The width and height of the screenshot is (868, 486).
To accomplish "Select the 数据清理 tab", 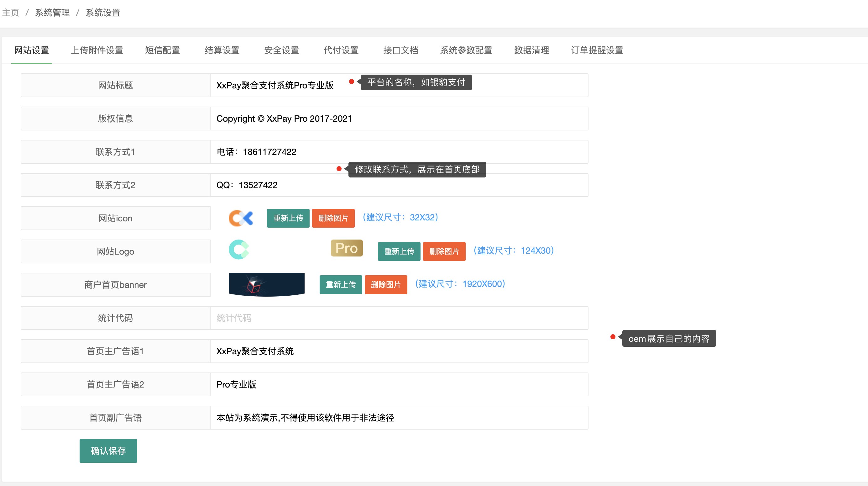I will point(531,50).
